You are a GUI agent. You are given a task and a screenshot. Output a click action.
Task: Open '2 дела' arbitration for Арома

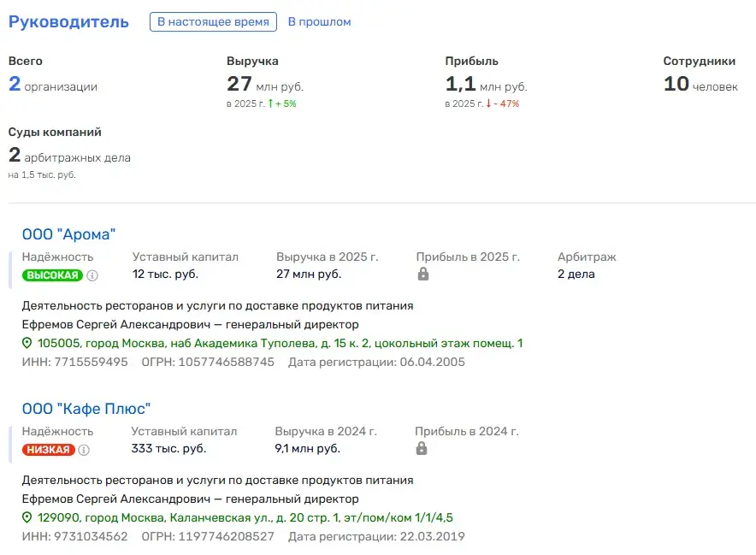coord(576,274)
